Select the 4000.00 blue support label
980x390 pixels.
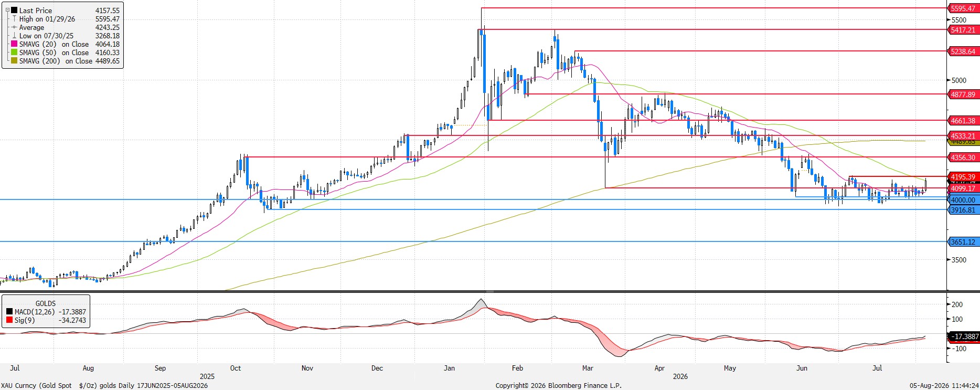pos(963,200)
